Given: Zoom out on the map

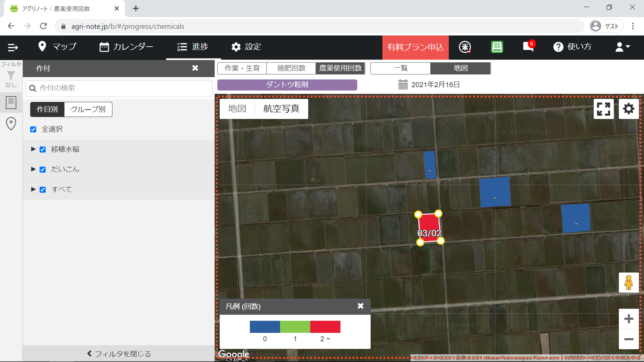Looking at the screenshot, I should coord(629,339).
